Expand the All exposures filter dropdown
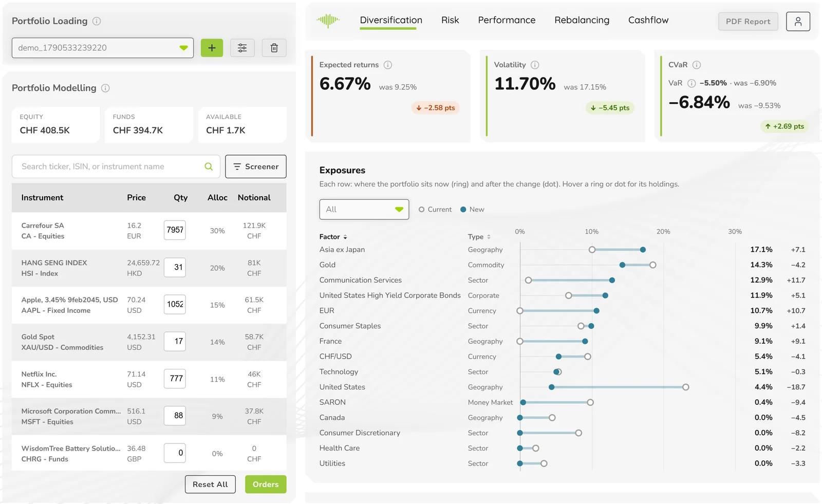Screen dimensions: 822x504 coord(364,209)
